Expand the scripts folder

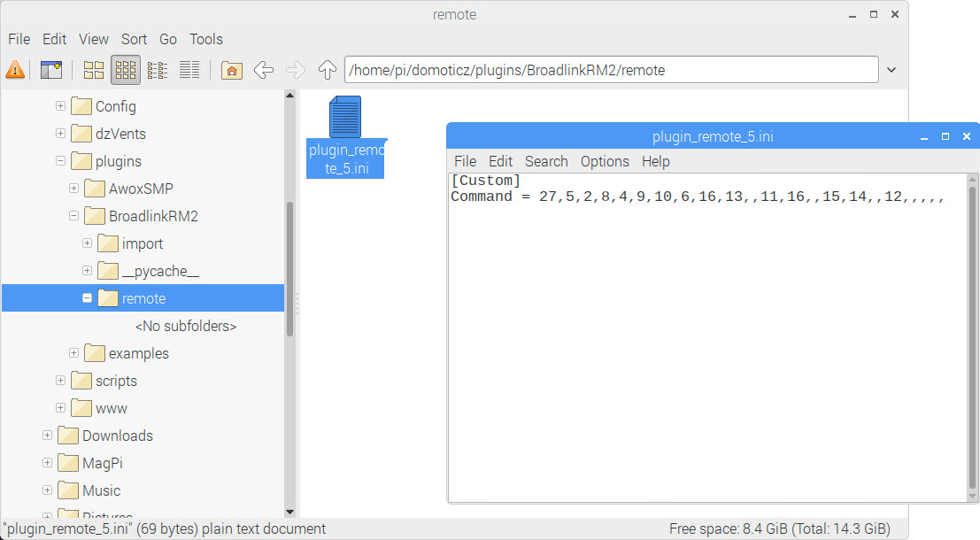click(60, 381)
